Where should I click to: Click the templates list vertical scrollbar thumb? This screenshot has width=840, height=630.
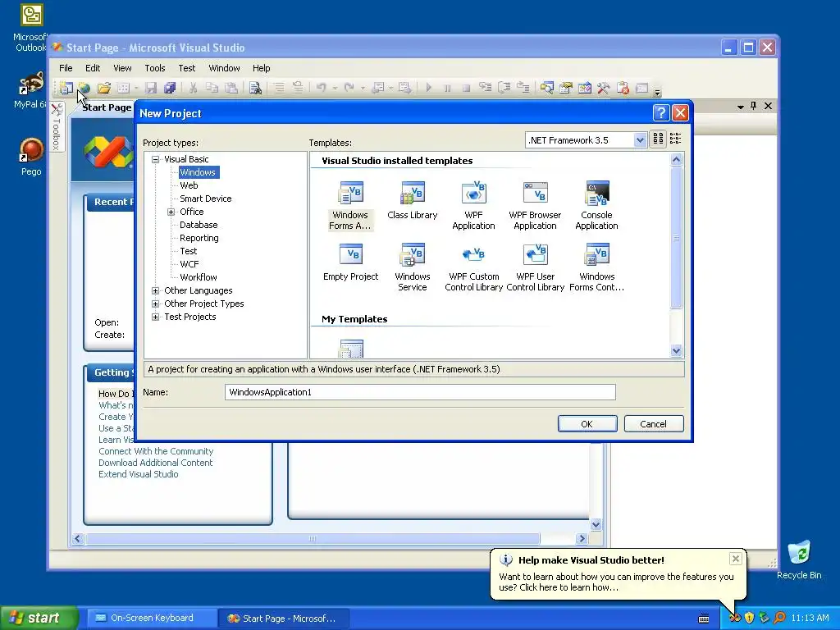[x=676, y=238]
